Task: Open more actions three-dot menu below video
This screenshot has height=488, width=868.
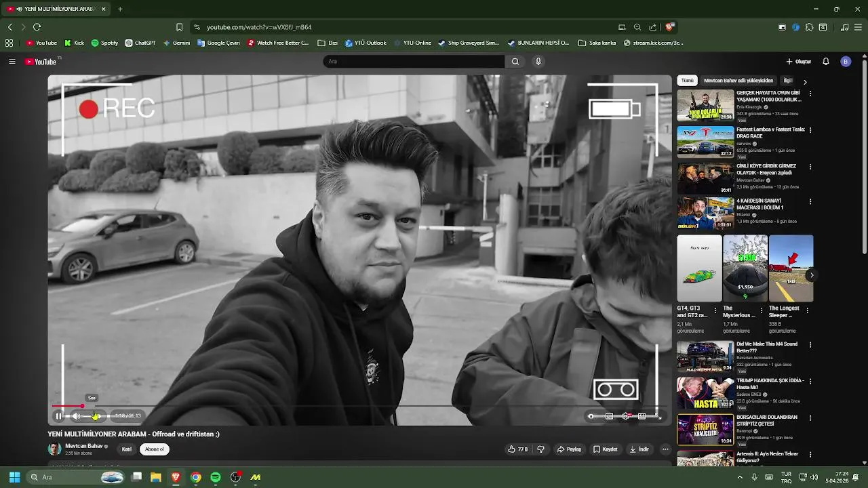Action: pyautogui.click(x=665, y=449)
